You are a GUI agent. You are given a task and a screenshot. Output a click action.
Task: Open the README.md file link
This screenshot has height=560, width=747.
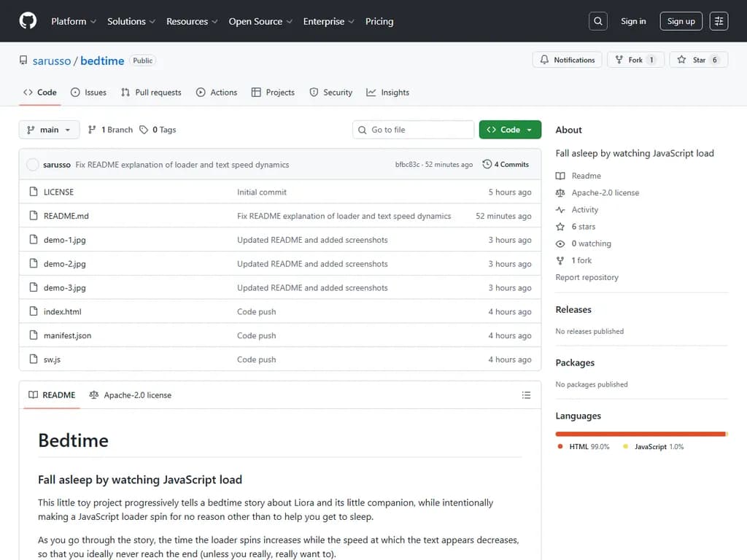click(66, 216)
